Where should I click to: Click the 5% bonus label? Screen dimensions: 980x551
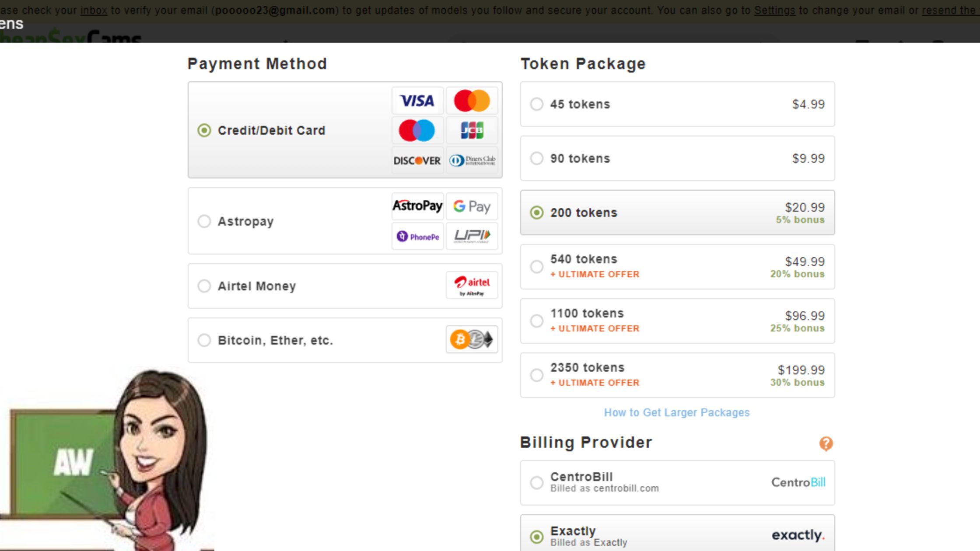pos(800,220)
